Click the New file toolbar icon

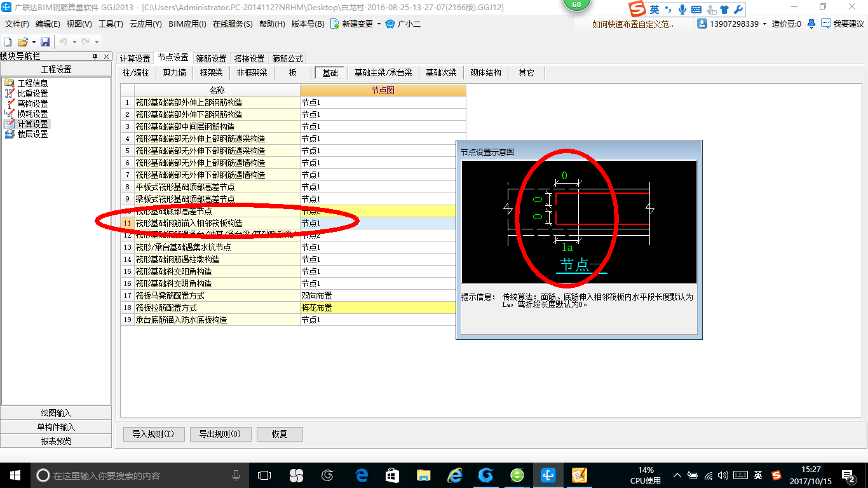click(8, 42)
